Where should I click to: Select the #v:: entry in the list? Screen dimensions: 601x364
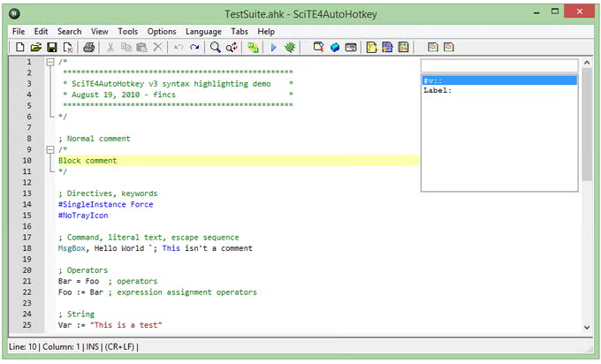pos(498,80)
